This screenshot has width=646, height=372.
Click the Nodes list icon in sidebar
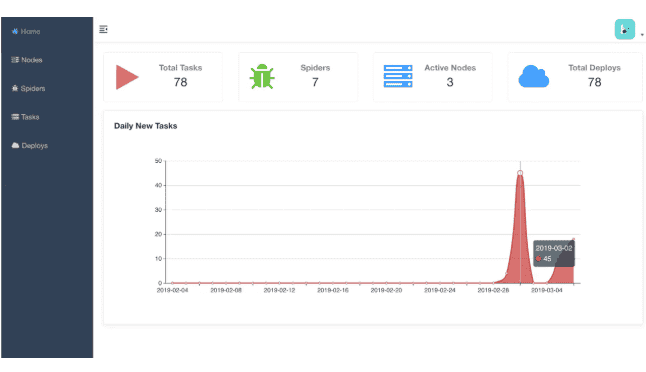click(x=15, y=60)
